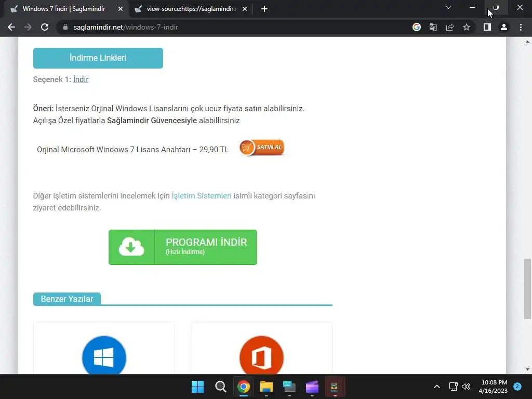This screenshot has height=399, width=532.
Task: Open the İndir link for Seçenek 1
Action: click(x=81, y=79)
